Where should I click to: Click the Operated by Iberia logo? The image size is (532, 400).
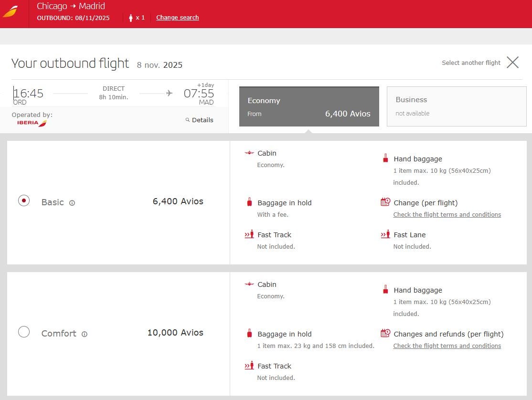[x=32, y=123]
